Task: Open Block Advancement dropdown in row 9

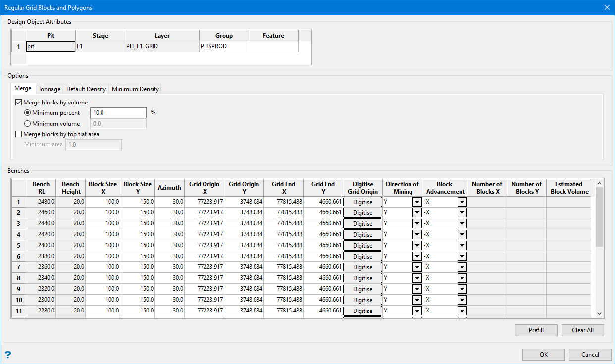Action: (462, 289)
